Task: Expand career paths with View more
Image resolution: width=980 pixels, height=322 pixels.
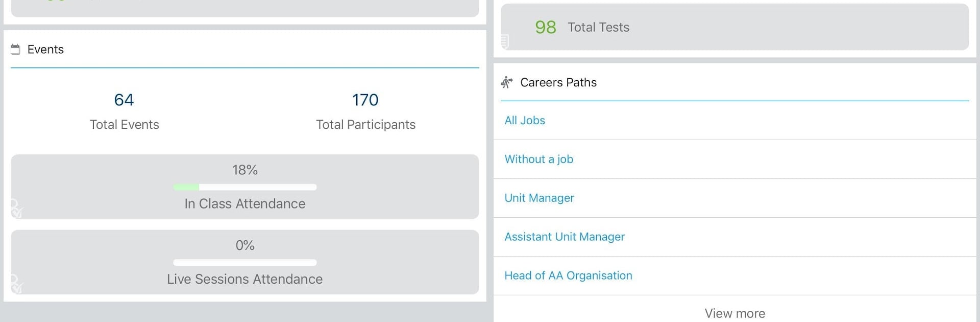Action: point(734,313)
